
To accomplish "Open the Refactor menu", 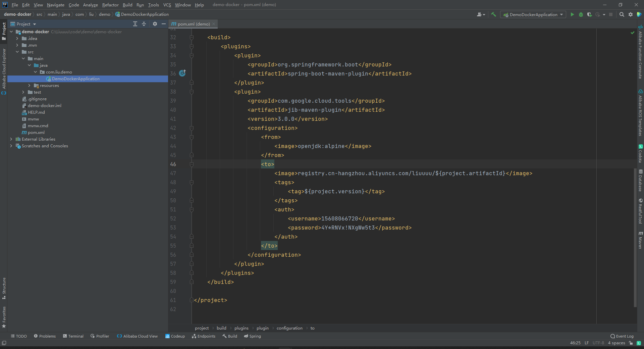I will tap(110, 5).
